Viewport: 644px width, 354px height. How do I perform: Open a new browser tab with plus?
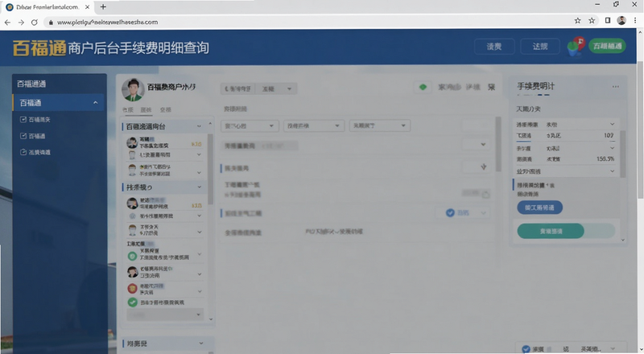(103, 7)
